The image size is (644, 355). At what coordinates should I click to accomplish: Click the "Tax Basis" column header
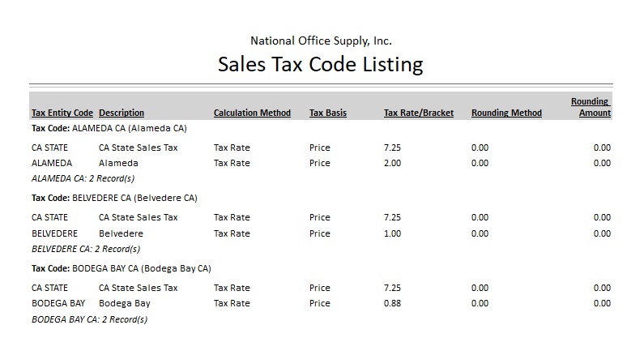(327, 113)
